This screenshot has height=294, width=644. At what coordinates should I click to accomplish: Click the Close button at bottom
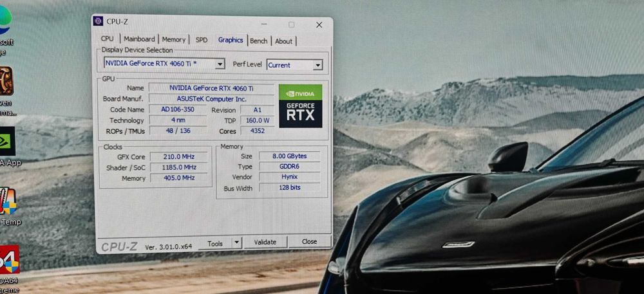[x=309, y=241]
